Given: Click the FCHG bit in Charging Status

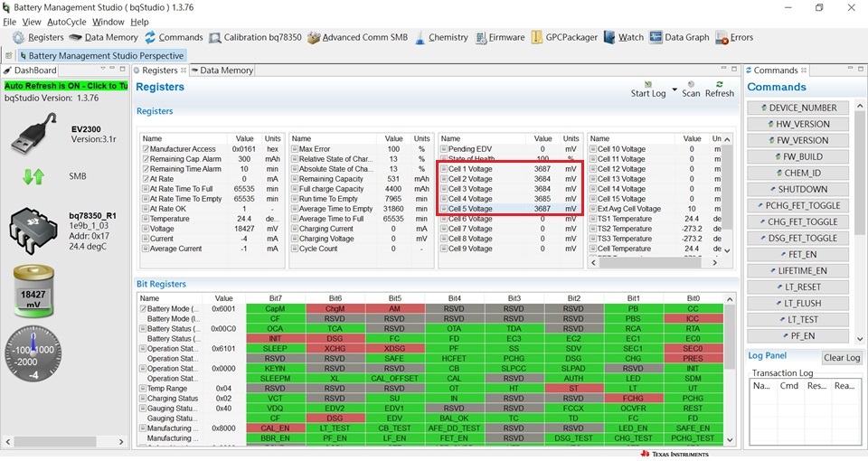Looking at the screenshot, I should point(633,399).
